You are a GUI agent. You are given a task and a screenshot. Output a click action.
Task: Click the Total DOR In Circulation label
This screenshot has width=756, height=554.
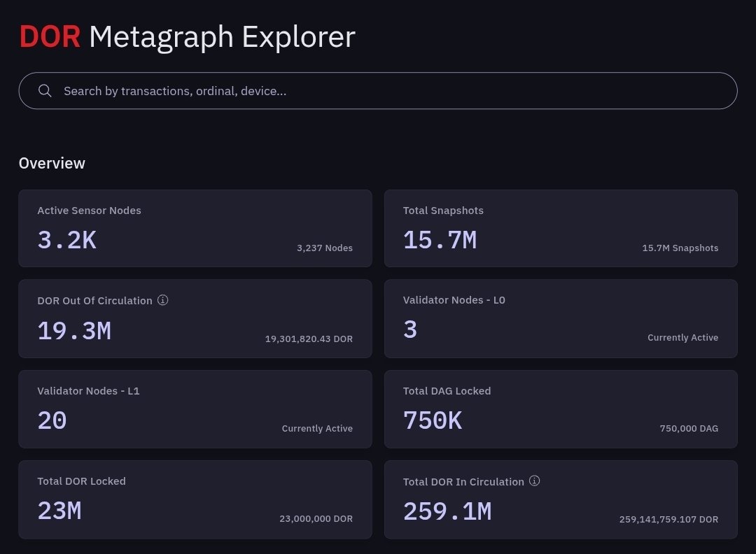[x=463, y=482]
